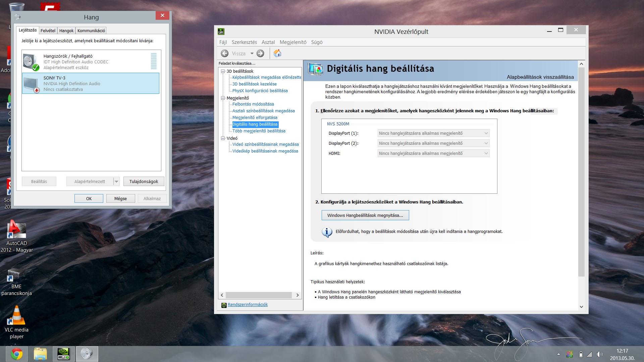Click the Digitális hang beállítása header icon
The image size is (644, 362).
click(x=315, y=69)
